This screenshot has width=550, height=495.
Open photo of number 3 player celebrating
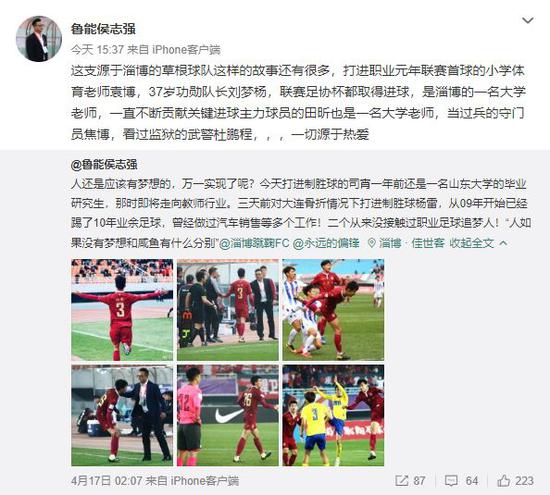[x=122, y=310]
